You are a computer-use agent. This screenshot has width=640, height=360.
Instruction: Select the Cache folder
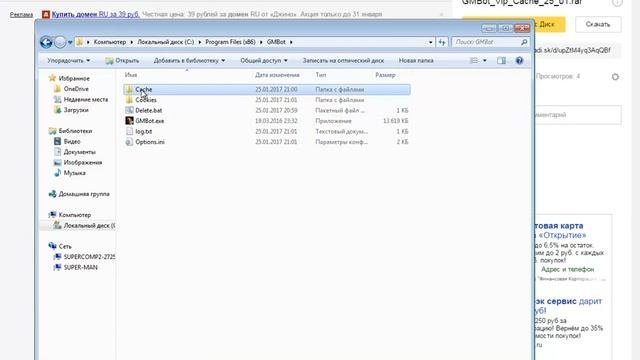point(267,89)
